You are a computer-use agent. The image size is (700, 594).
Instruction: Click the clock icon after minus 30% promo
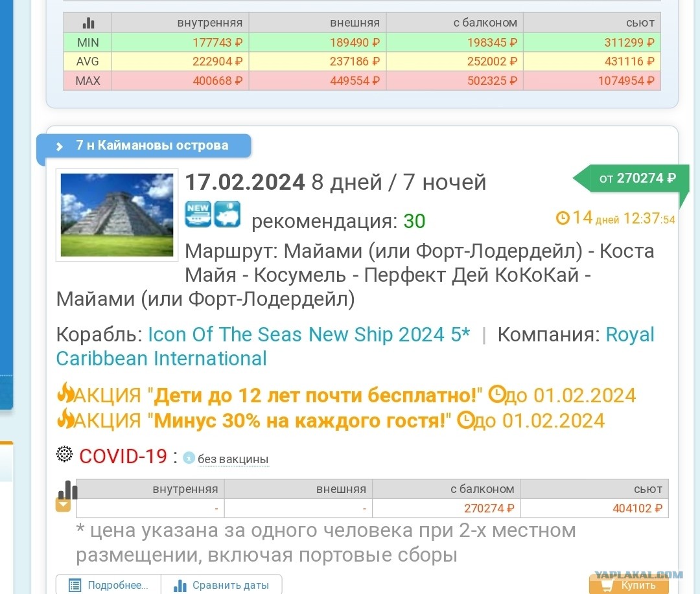pyautogui.click(x=465, y=420)
